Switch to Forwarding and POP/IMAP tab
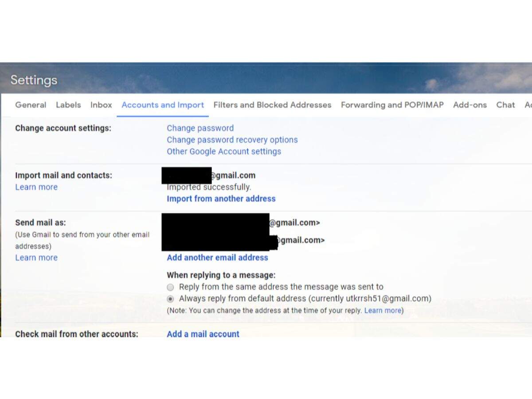This screenshot has width=532, height=399. click(x=392, y=105)
